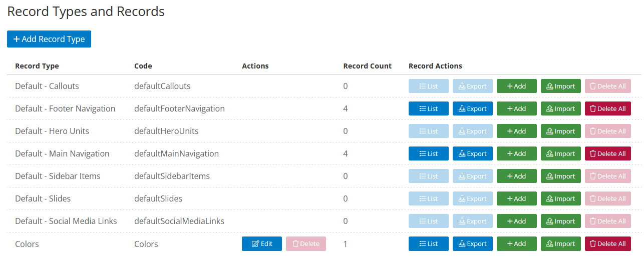Export Default - Footer Navigation records

click(473, 108)
